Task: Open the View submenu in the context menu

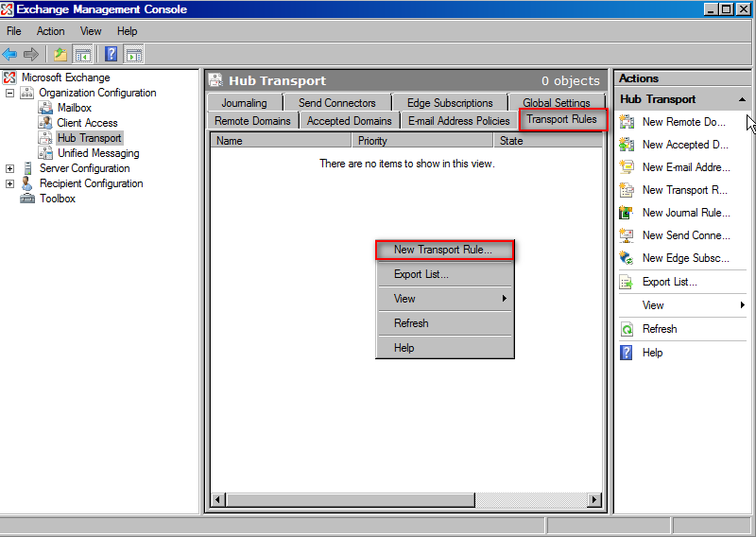Action: [444, 299]
